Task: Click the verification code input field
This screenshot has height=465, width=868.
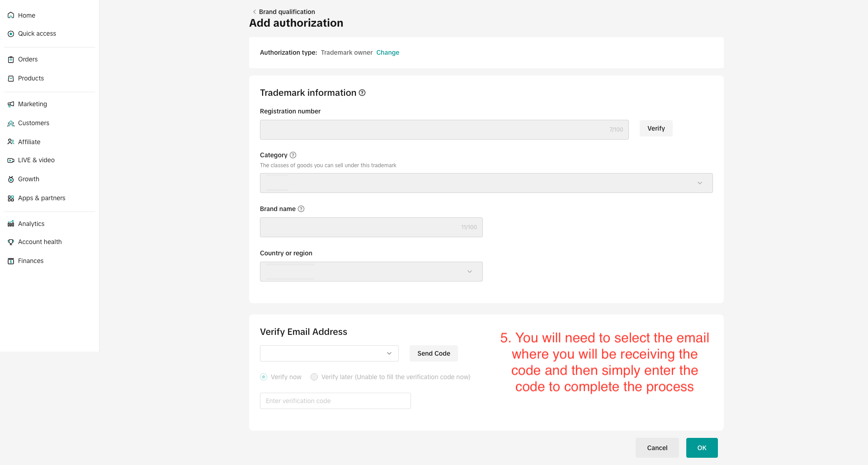Action: (335, 401)
